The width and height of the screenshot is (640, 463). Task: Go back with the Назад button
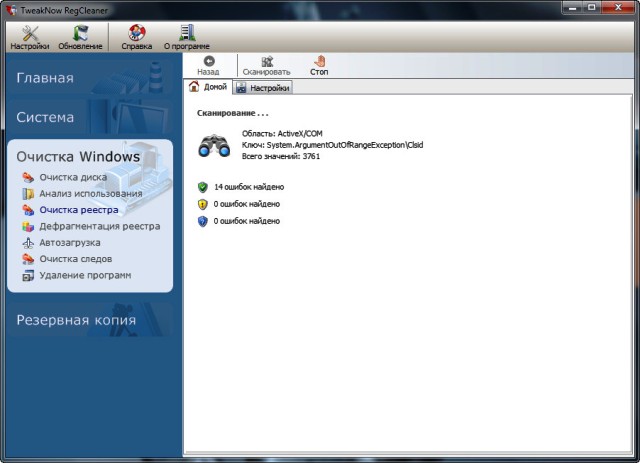[209, 66]
